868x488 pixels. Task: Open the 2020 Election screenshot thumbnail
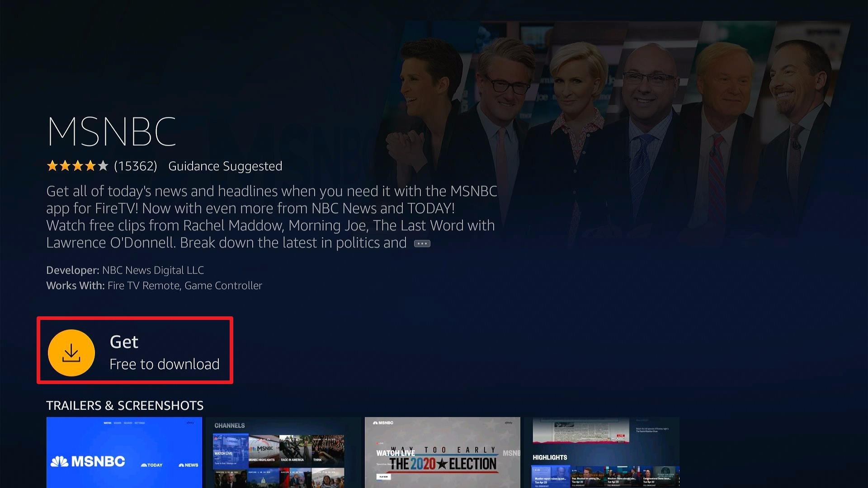443,452
